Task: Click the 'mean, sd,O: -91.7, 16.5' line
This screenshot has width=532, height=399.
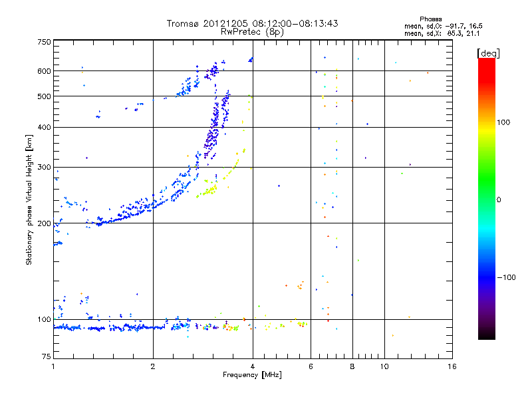Action: click(443, 26)
